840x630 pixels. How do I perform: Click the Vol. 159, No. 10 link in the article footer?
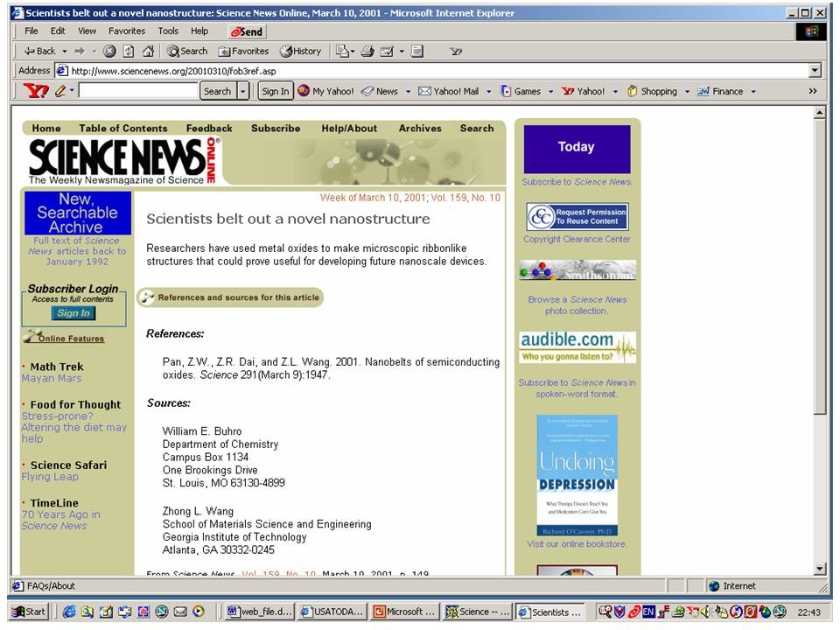coord(278,572)
